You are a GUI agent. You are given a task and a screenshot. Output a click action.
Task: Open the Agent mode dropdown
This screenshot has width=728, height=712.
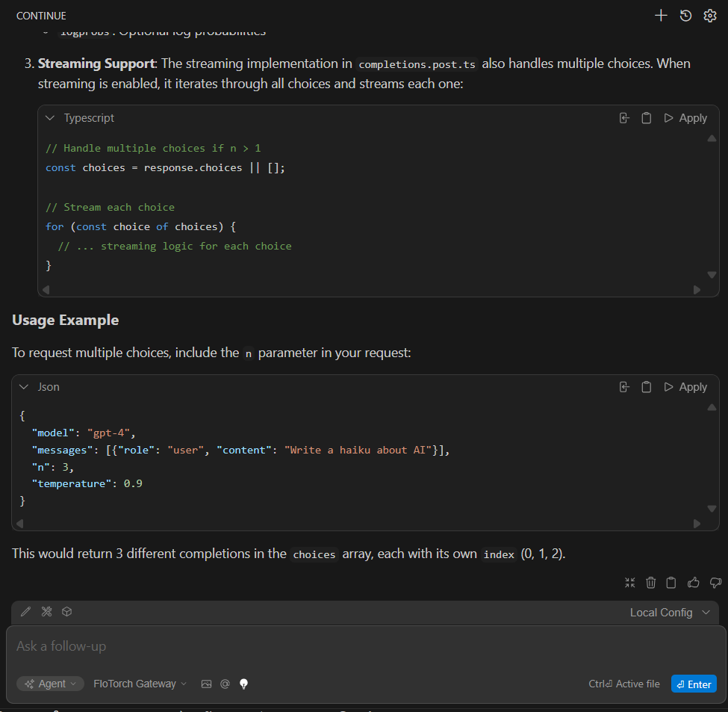click(52, 684)
